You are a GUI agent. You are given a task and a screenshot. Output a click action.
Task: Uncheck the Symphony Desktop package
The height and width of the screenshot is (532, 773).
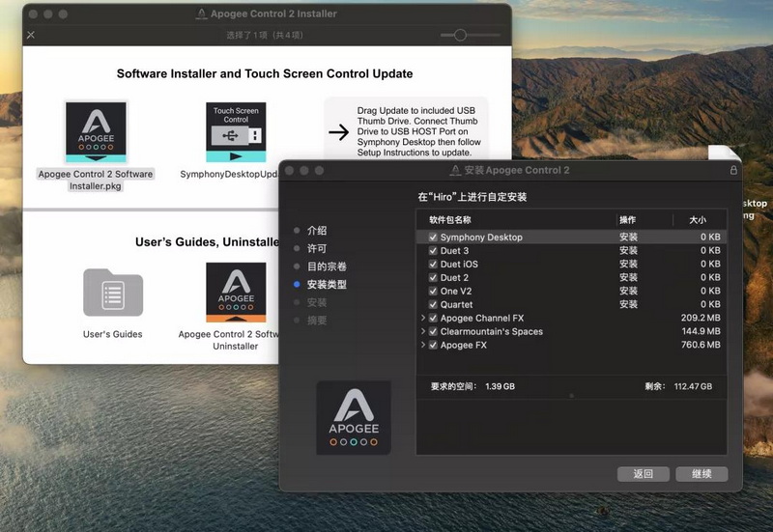(x=433, y=237)
